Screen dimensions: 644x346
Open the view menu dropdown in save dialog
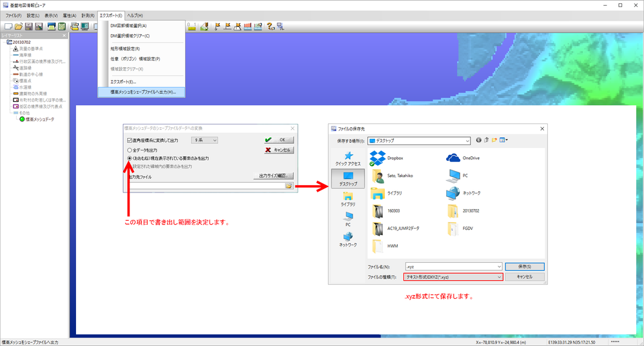pos(503,140)
